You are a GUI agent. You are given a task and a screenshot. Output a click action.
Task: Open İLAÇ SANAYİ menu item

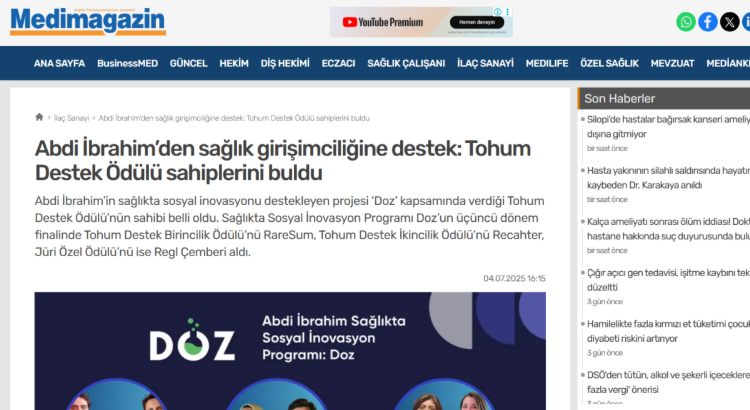click(x=485, y=64)
